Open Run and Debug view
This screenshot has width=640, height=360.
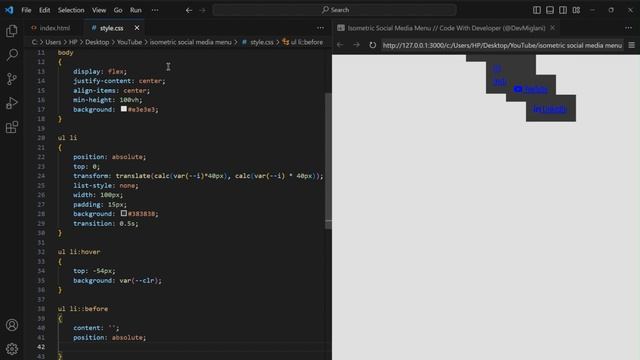pyautogui.click(x=12, y=103)
